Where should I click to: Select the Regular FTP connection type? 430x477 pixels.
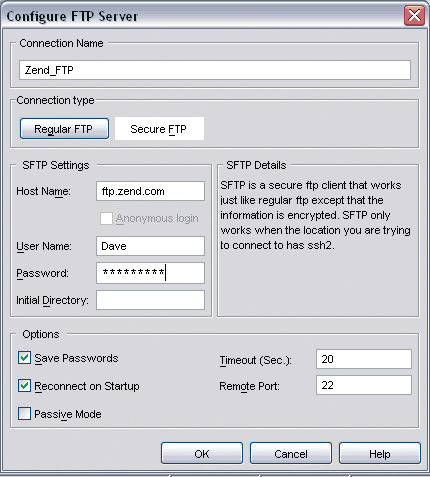tap(64, 129)
